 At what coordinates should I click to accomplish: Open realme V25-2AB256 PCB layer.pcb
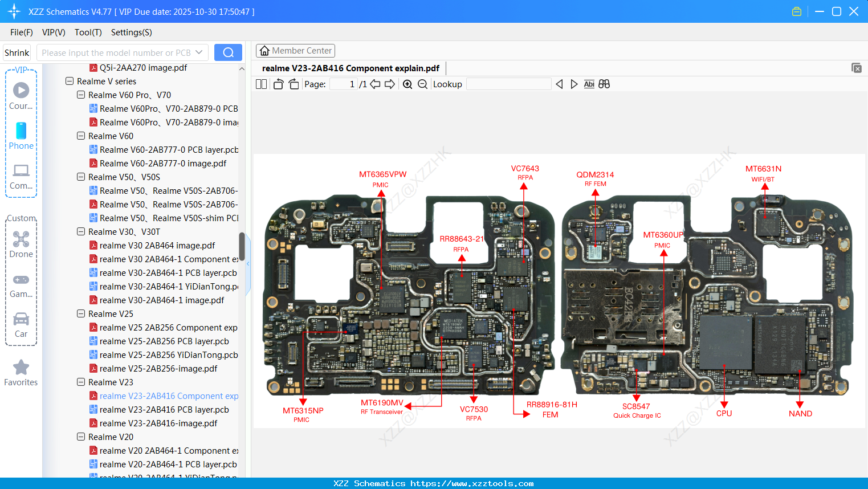[x=159, y=341]
